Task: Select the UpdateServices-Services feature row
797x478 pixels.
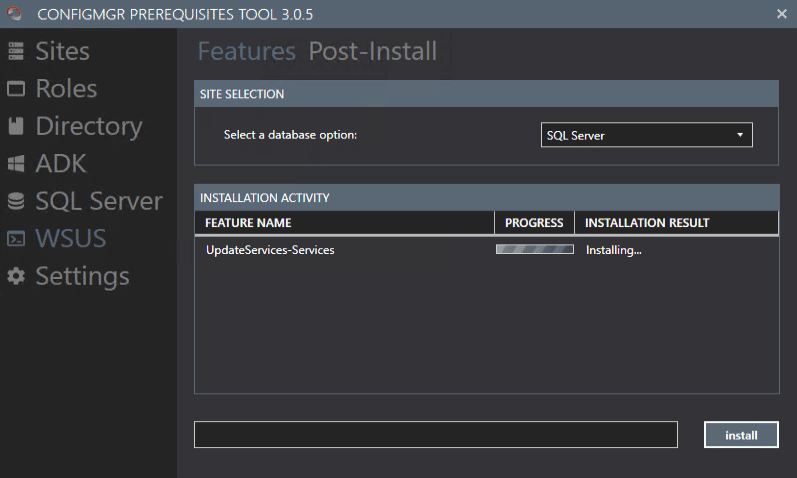Action: coord(270,250)
